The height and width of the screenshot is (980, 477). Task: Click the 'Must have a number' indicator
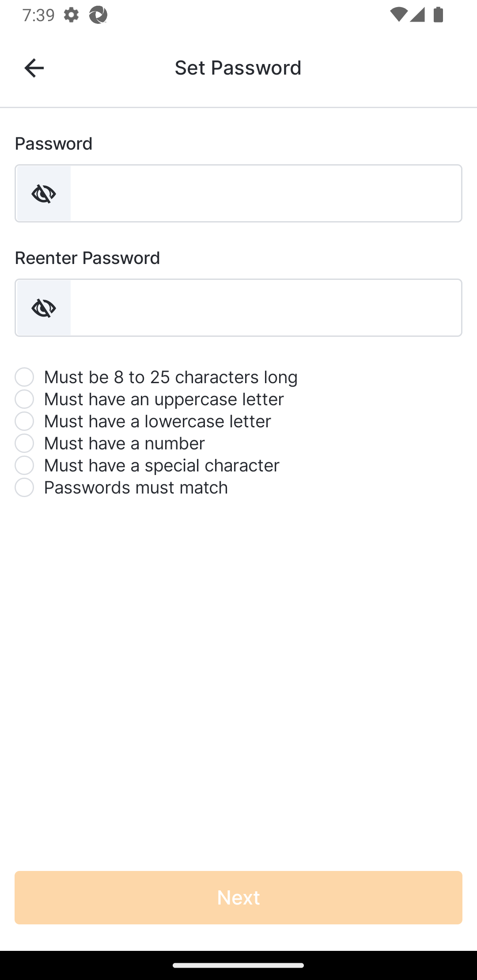(x=24, y=443)
